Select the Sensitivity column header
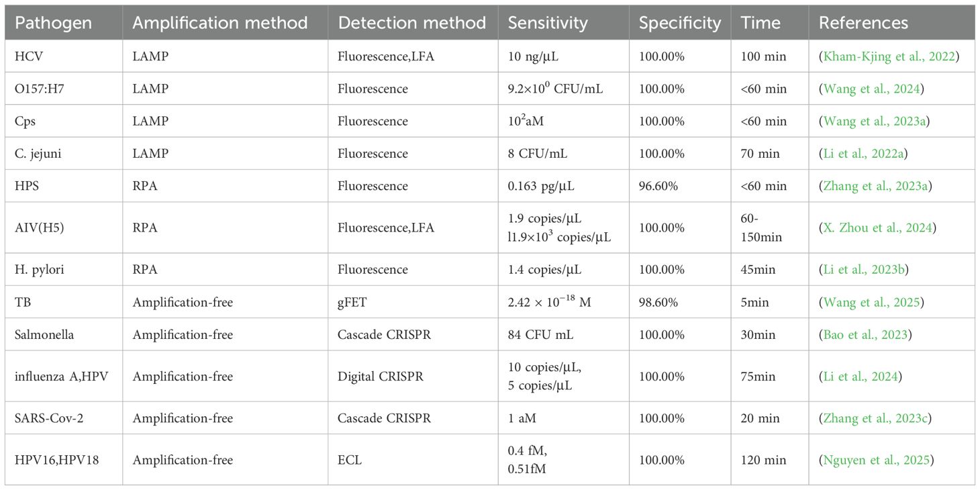The width and height of the screenshot is (980, 490). tap(548, 23)
